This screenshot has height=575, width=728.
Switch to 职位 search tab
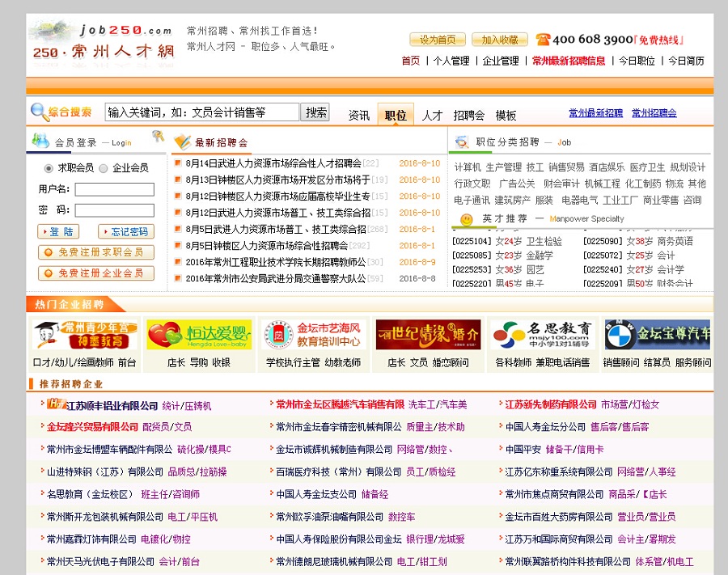[x=396, y=115]
